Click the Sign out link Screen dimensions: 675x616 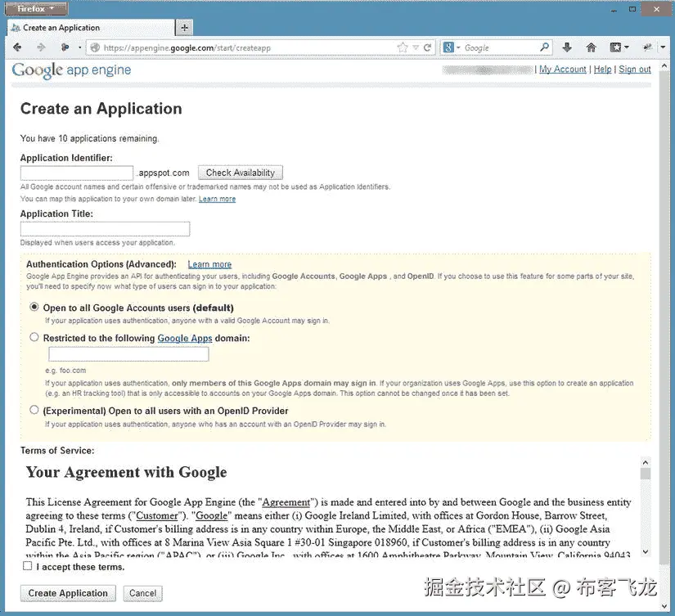(x=635, y=70)
